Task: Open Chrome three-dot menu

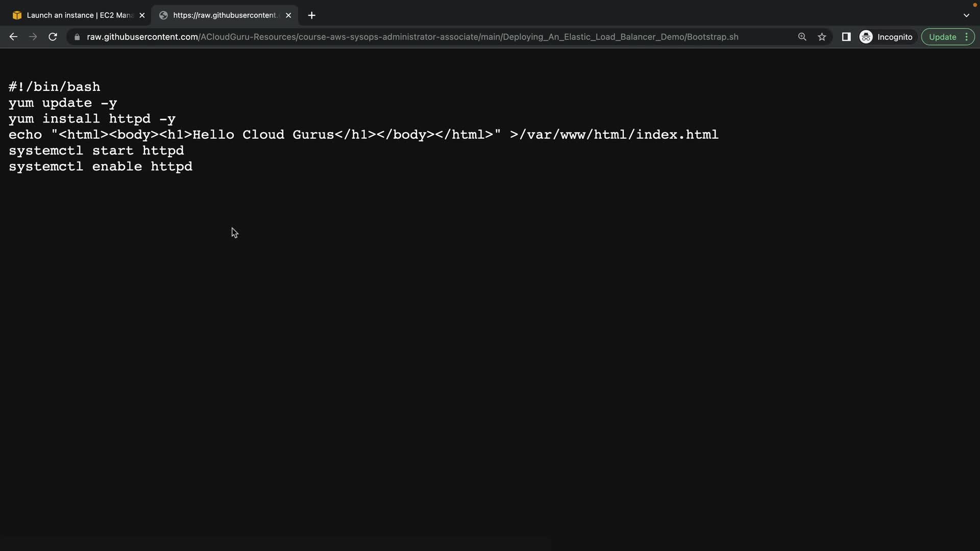Action: 966,37
